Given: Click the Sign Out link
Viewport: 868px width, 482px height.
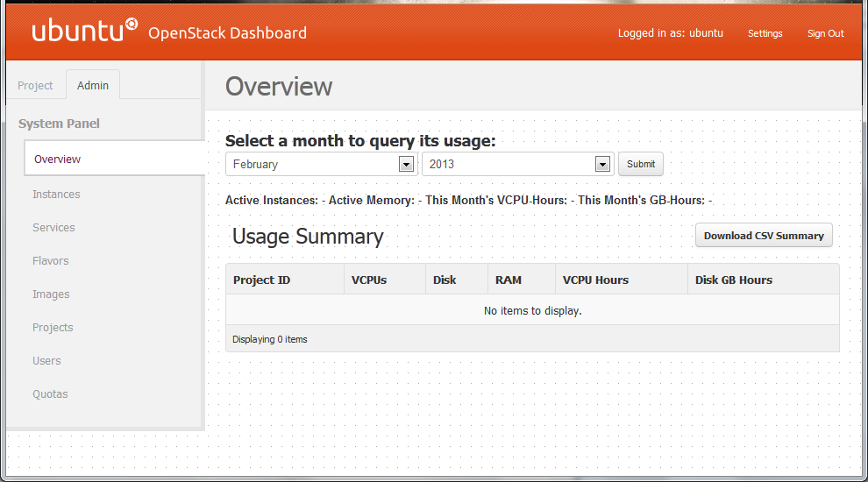Looking at the screenshot, I should click(x=825, y=33).
